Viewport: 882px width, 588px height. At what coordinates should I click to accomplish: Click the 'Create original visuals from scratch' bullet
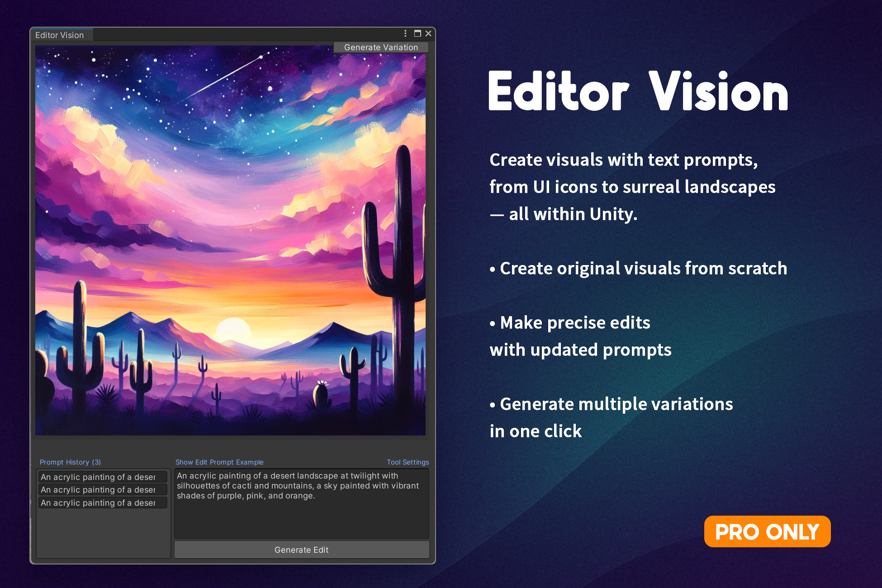click(x=639, y=268)
